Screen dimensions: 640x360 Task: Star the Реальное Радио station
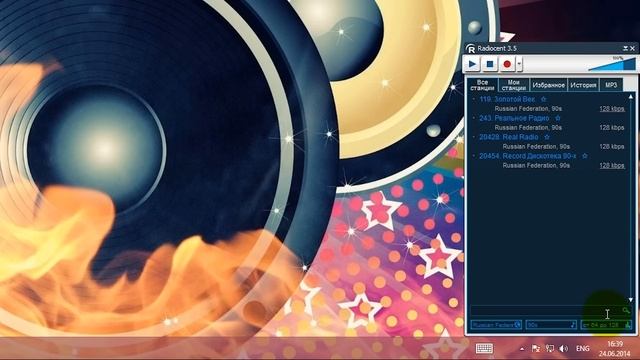[x=558, y=118]
